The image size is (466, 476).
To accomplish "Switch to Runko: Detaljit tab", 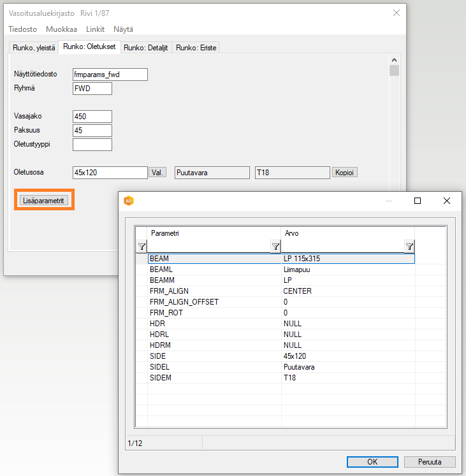I will (145, 48).
